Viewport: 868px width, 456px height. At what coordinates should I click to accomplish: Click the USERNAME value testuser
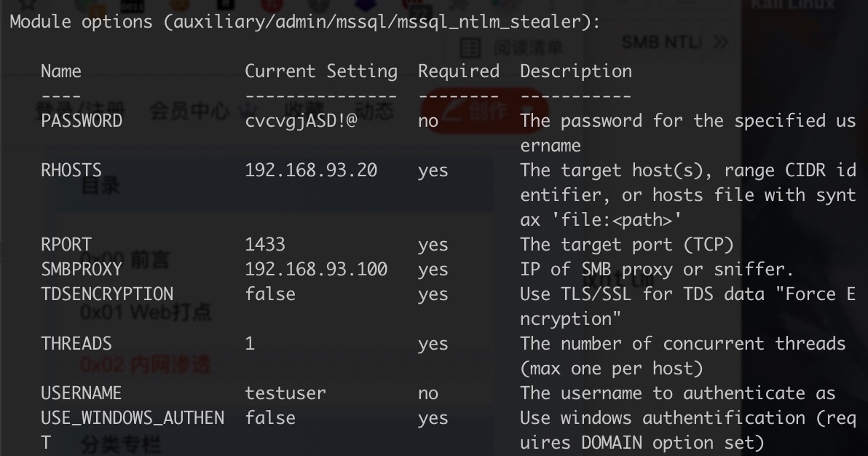tap(285, 393)
